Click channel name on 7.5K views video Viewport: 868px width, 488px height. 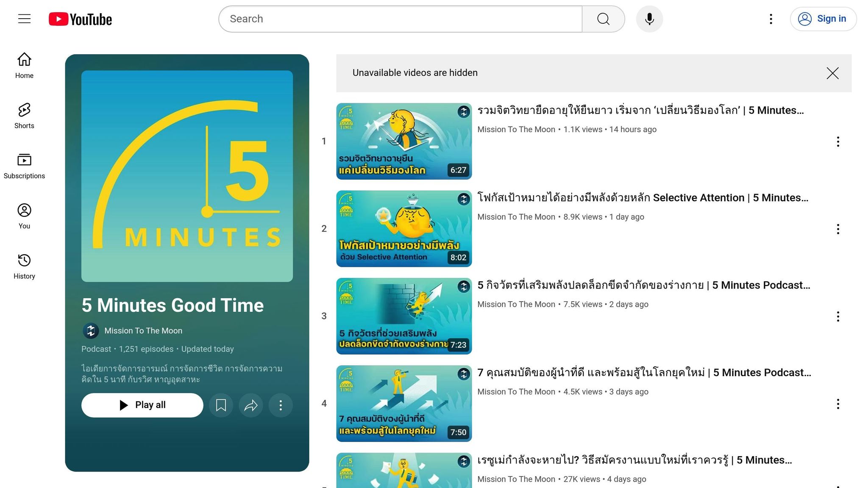point(516,305)
